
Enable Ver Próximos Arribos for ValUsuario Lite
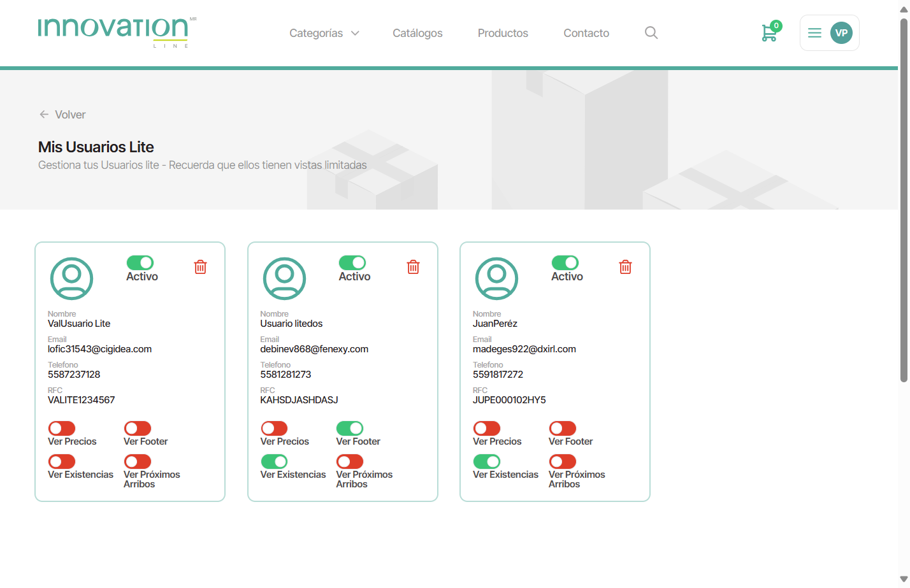tap(138, 461)
